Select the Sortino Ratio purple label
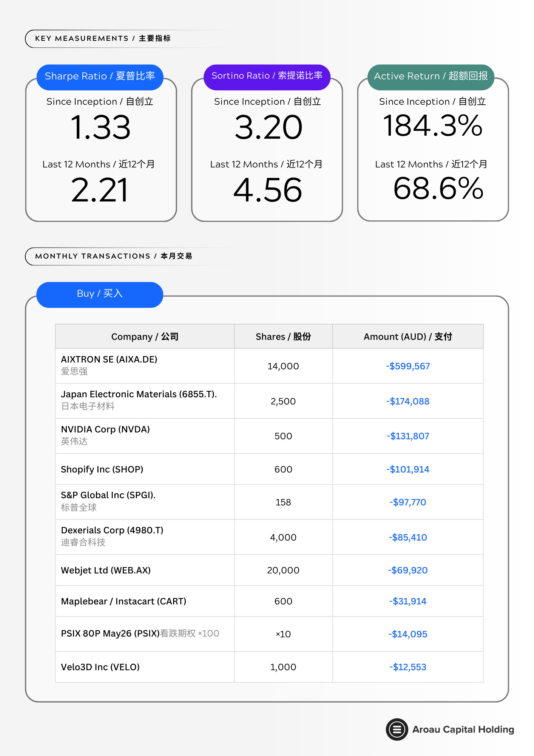 [x=267, y=77]
